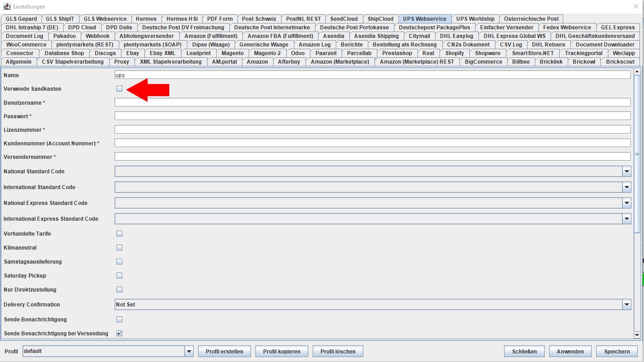Viewport: 644px width, 362px height.
Task: Click the vertical scrollbar thumb
Action: click(x=637, y=154)
